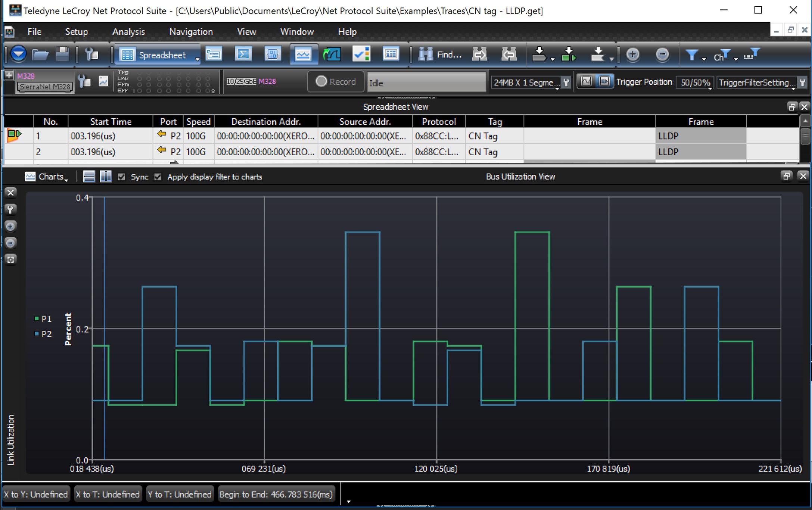The height and width of the screenshot is (510, 812).
Task: Click the small chart icon beside device wrench
Action: pos(103,81)
